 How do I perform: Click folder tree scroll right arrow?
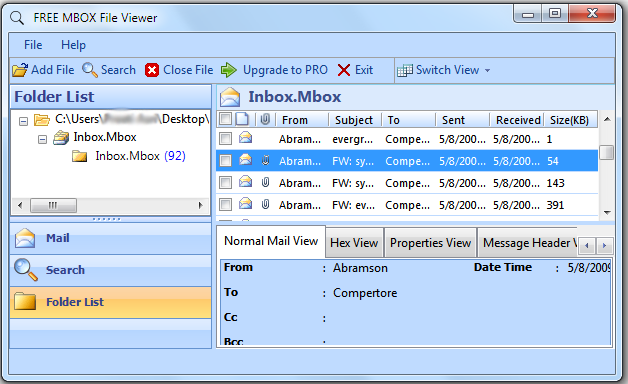[201, 206]
